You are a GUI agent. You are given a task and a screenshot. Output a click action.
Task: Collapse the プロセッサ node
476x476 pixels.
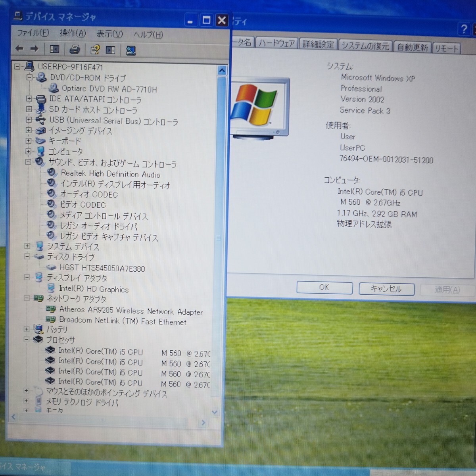(27, 340)
